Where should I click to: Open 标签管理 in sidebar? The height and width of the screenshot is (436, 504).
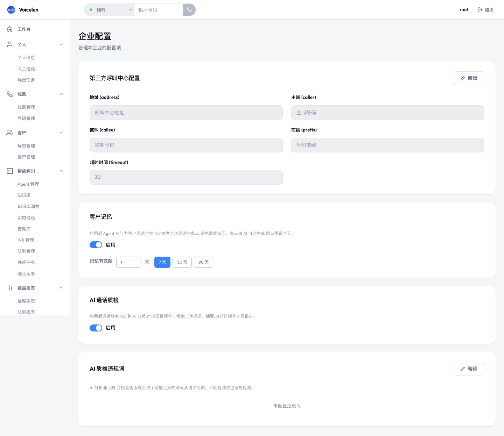pos(26,145)
